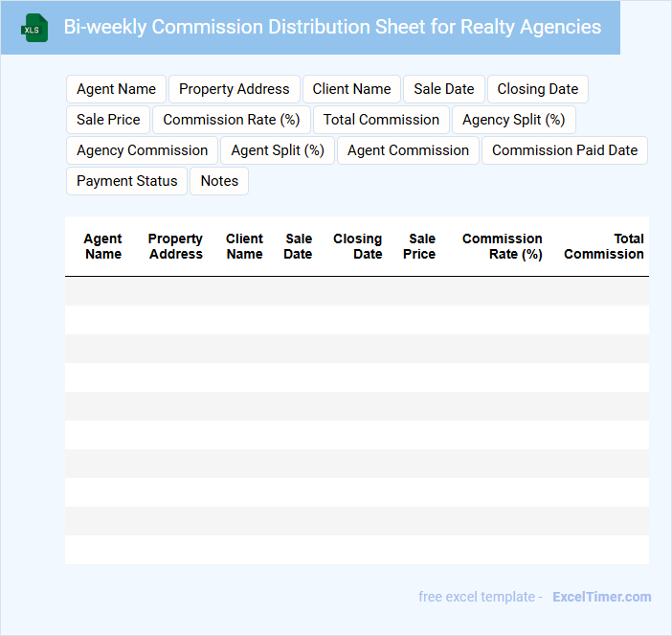Click the Total Commission column header
This screenshot has height=636, width=672.
pyautogui.click(x=604, y=246)
